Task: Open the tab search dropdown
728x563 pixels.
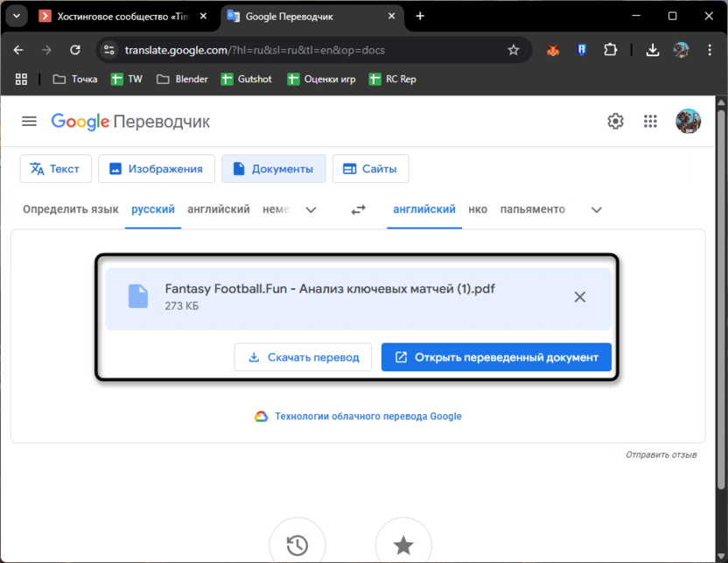Action: tap(17, 17)
